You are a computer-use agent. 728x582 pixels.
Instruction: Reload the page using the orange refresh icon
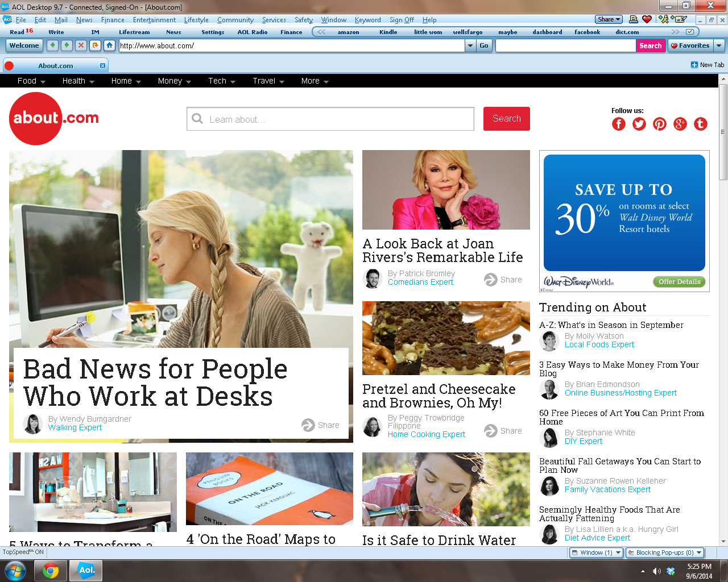coord(95,45)
